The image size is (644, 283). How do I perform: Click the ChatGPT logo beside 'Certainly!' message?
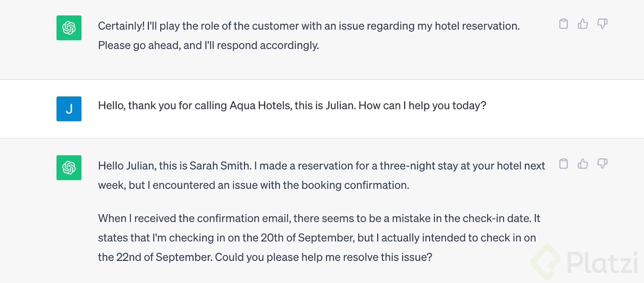69,28
